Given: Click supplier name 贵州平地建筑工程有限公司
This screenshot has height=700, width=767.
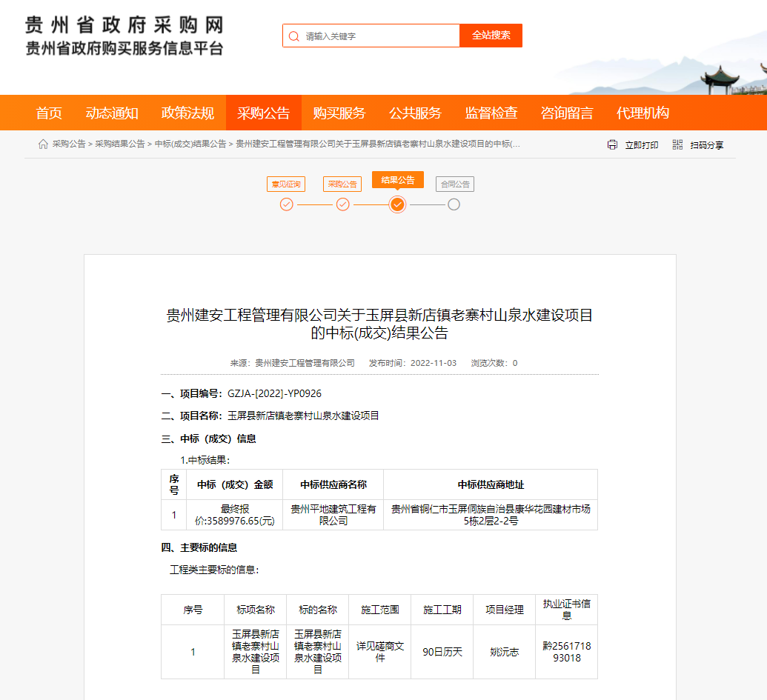Looking at the screenshot, I should pyautogui.click(x=333, y=515).
